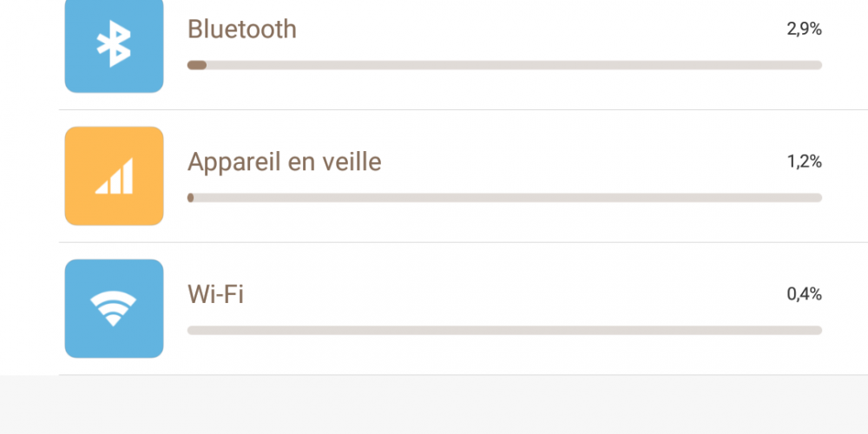Viewport: 868px width, 434px height.
Task: Click the 2,9% Bluetooth percentage
Action: click(x=805, y=30)
